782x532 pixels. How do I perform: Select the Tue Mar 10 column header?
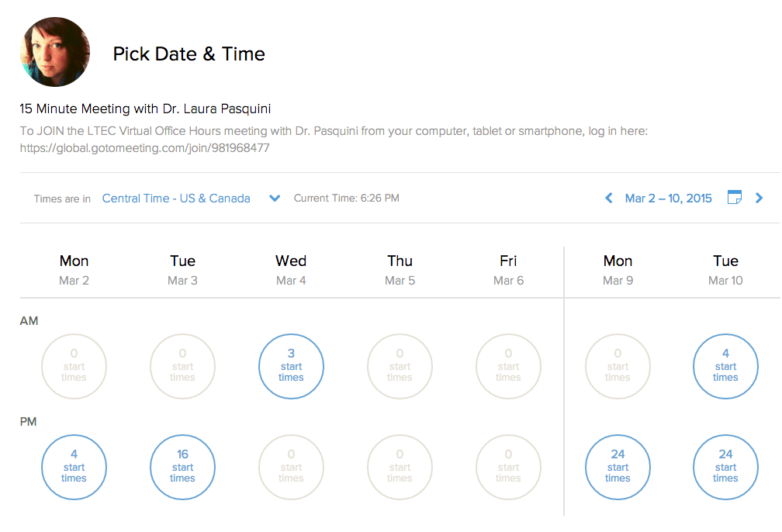(x=725, y=269)
